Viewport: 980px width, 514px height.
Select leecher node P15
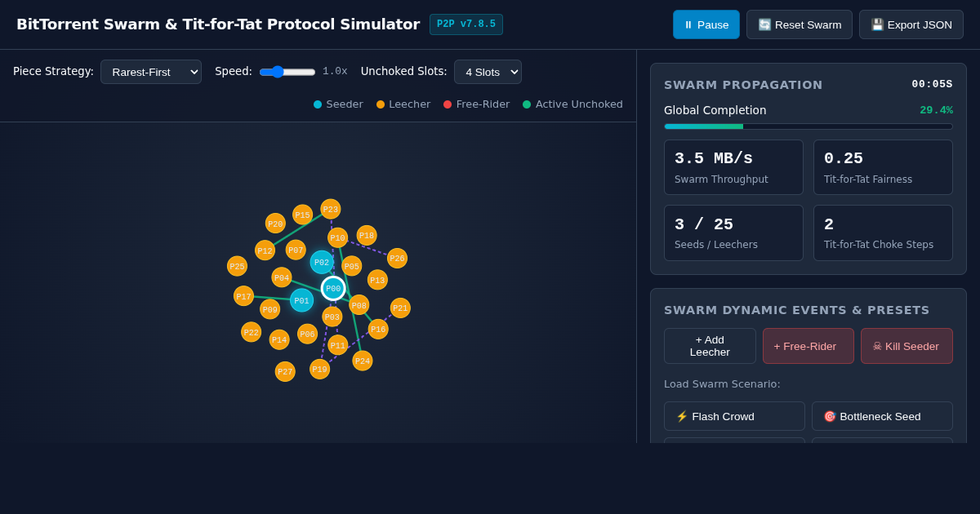(302, 215)
